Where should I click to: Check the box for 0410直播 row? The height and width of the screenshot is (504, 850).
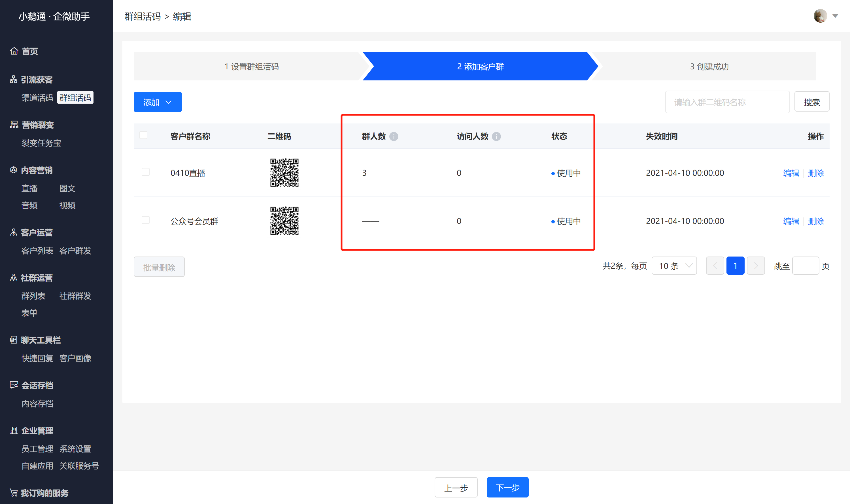point(145,172)
